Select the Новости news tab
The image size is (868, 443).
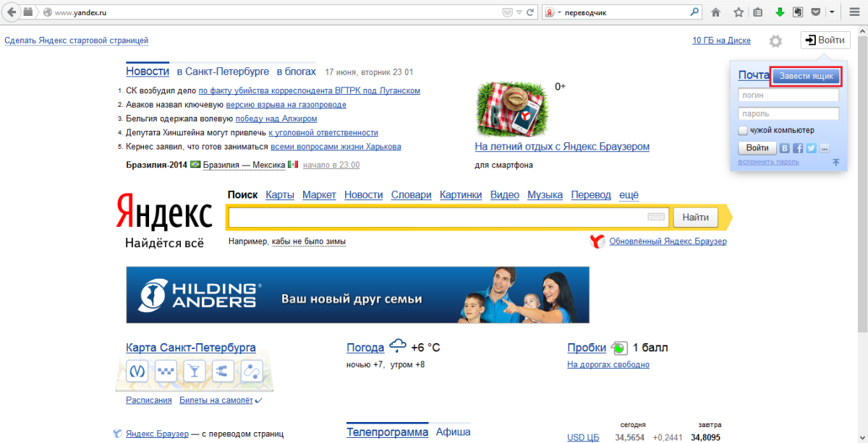coord(148,72)
